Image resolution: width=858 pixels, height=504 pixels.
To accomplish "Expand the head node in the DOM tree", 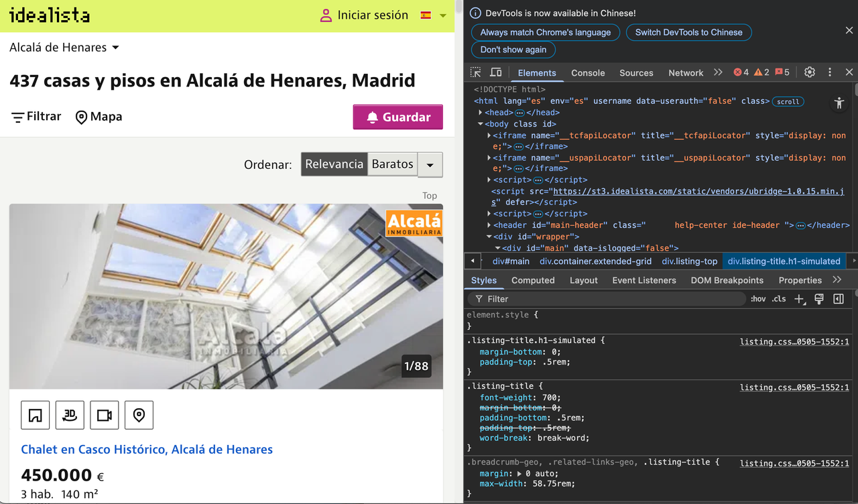I will coord(480,113).
